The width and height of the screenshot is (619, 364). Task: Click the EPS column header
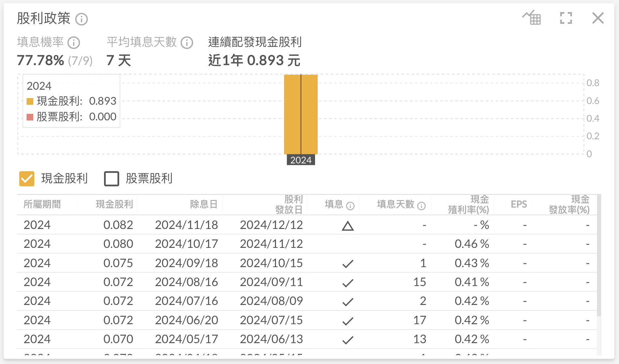pos(519,205)
